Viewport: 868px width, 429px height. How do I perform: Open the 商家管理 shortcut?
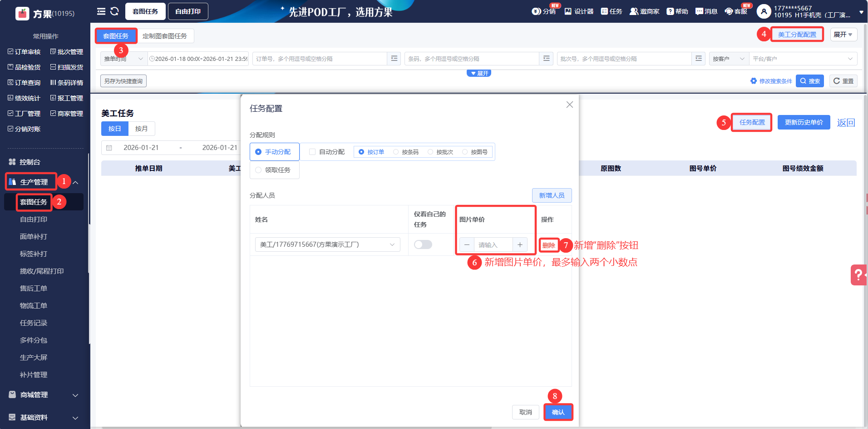click(67, 114)
